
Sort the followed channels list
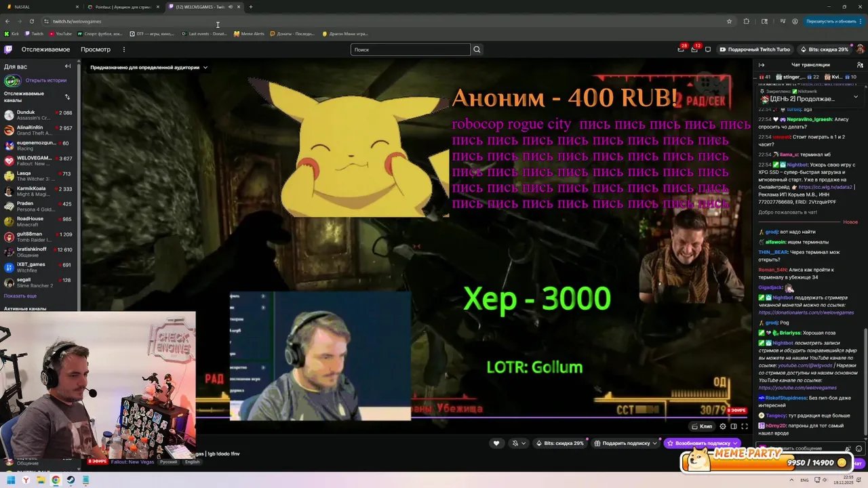click(x=67, y=97)
